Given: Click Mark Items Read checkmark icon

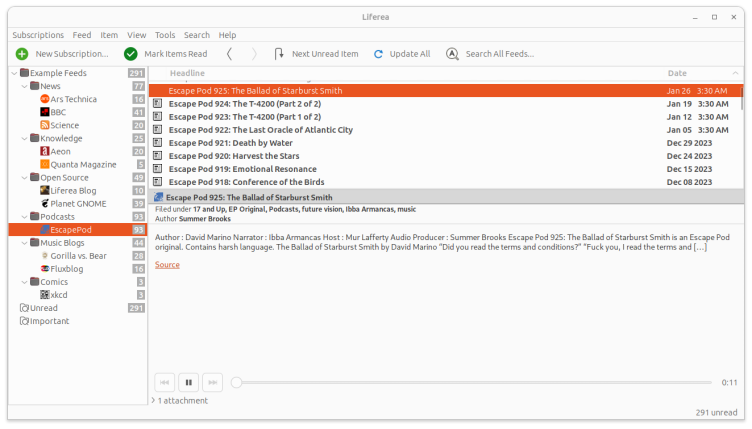Looking at the screenshot, I should tap(131, 54).
